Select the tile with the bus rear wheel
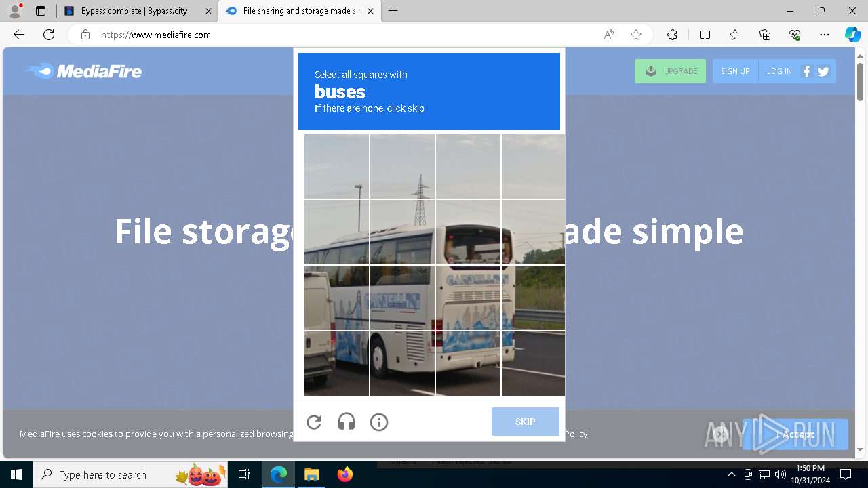Image resolution: width=868 pixels, height=488 pixels. [x=402, y=363]
